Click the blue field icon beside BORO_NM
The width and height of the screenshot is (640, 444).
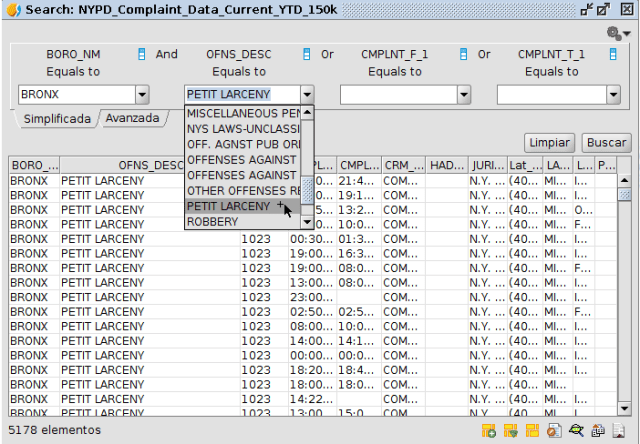click(142, 54)
